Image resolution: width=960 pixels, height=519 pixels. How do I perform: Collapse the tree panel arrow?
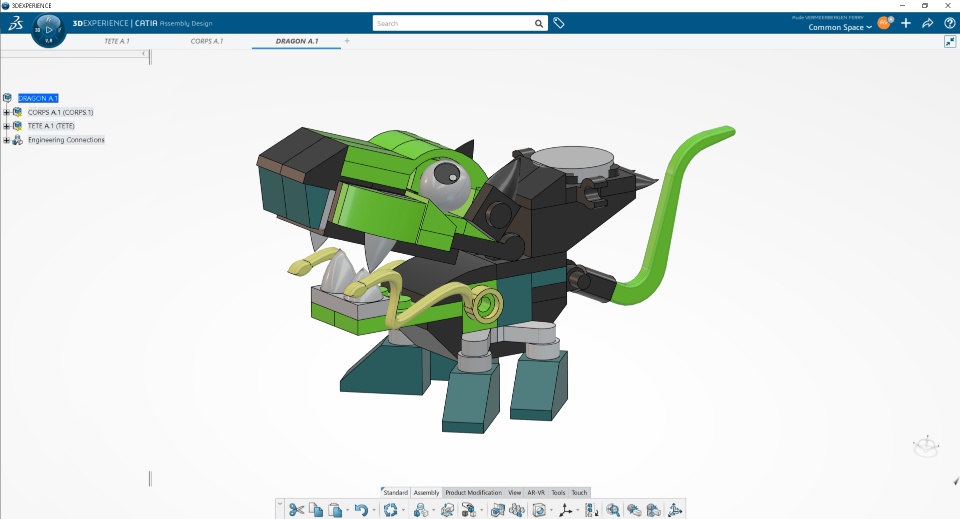(x=144, y=54)
